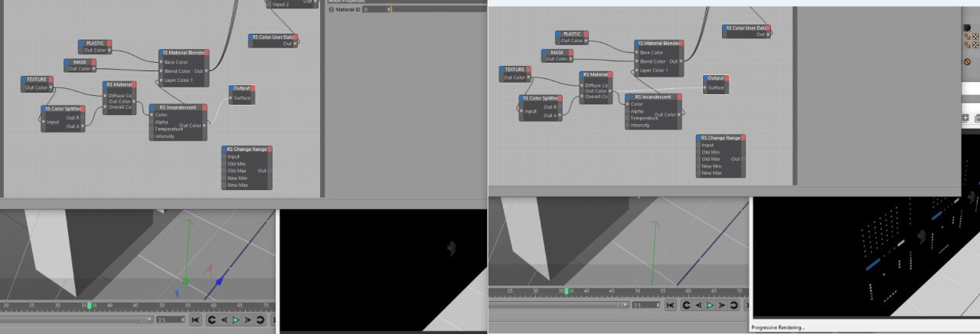Select Output node title in left screenshot
Image resolution: width=980 pixels, height=334 pixels.
point(240,88)
